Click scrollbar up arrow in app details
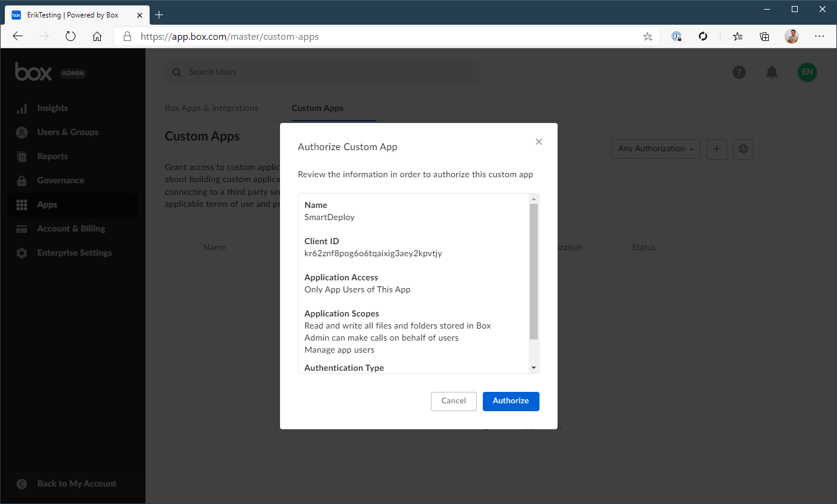The image size is (837, 504). pos(533,199)
